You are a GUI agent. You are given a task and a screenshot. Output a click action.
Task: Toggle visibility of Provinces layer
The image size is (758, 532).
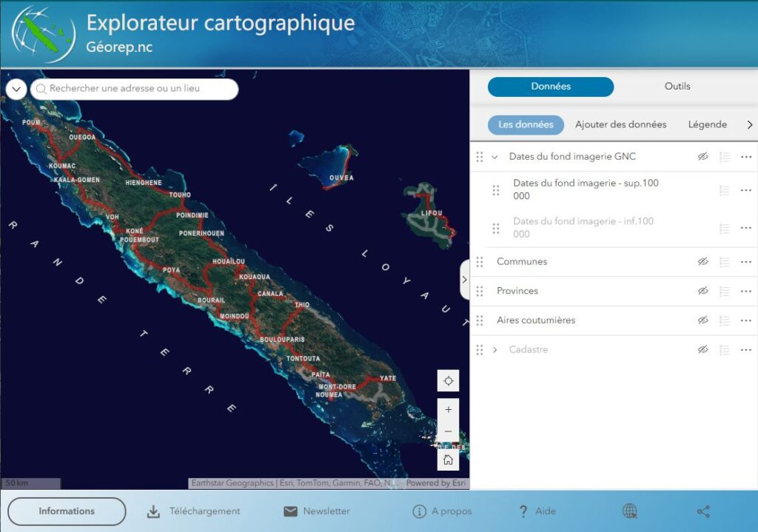[x=703, y=292]
